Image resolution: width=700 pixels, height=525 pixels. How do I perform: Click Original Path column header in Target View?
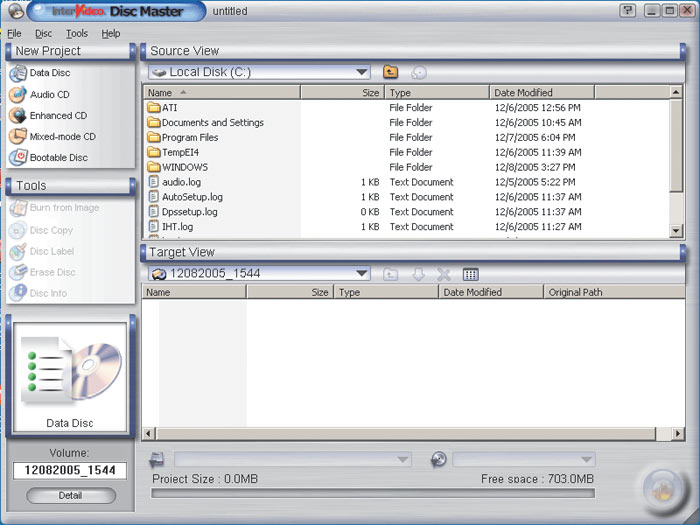pyautogui.click(x=614, y=292)
